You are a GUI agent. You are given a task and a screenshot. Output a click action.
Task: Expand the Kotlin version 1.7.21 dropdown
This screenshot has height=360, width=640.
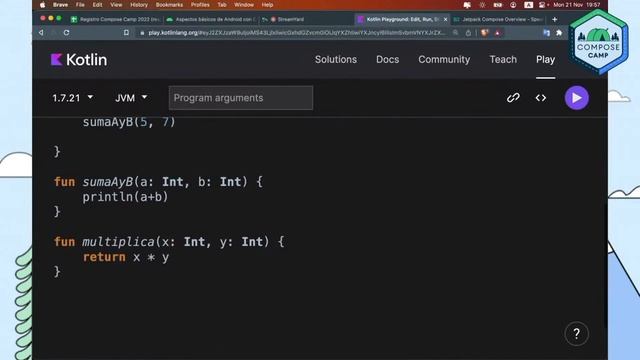[73, 98]
